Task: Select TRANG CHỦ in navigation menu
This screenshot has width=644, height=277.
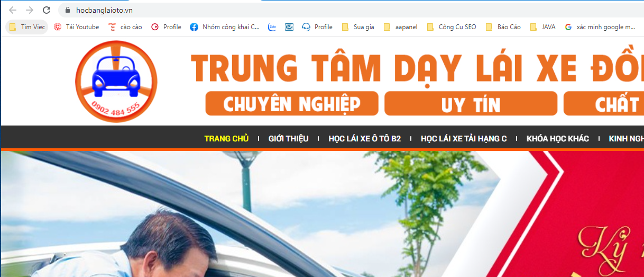Action: click(226, 139)
